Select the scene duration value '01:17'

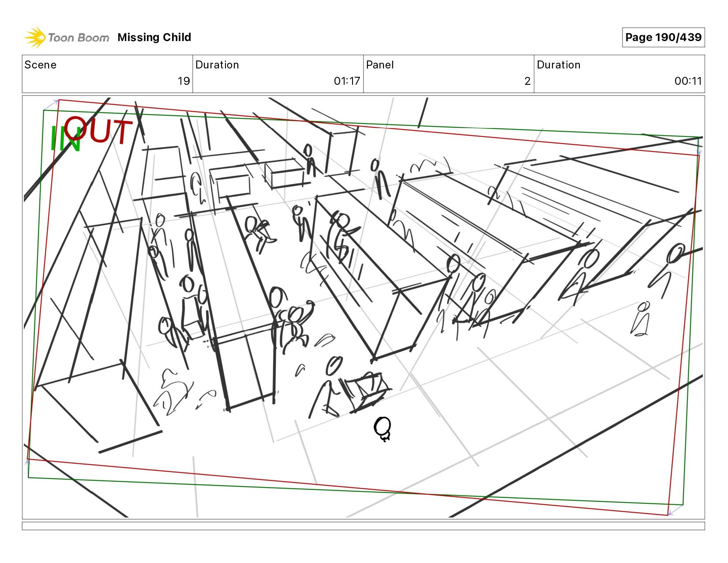click(x=347, y=81)
